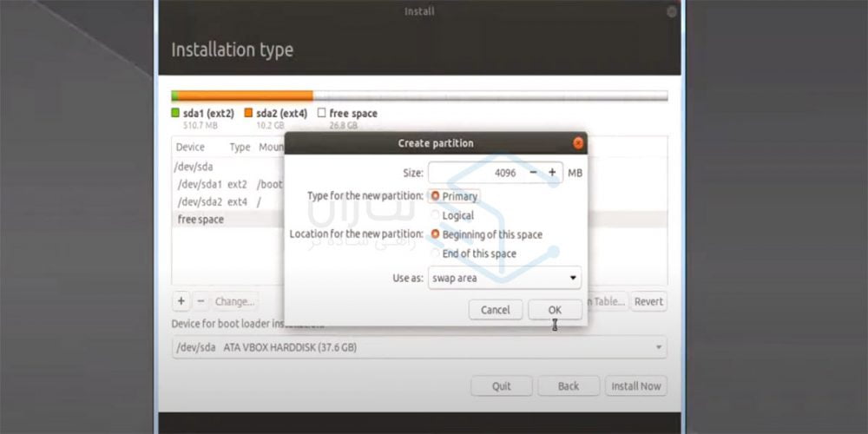Select the Primary partition type radio button
This screenshot has height=434, width=868.
436,196
